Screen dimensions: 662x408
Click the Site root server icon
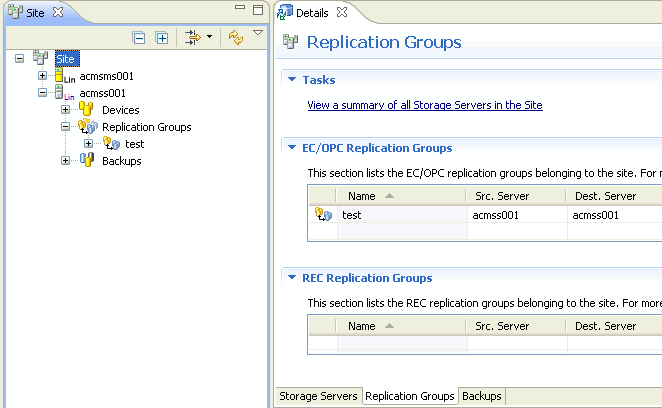[41, 58]
